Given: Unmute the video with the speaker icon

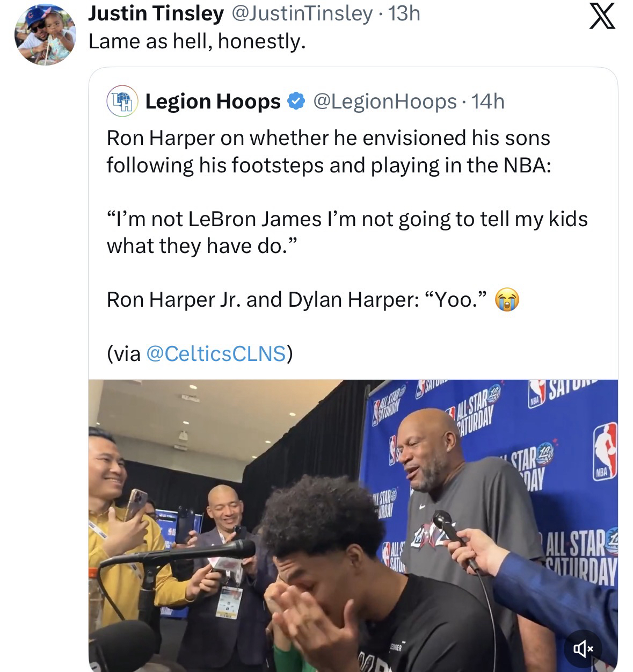Looking at the screenshot, I should (583, 649).
